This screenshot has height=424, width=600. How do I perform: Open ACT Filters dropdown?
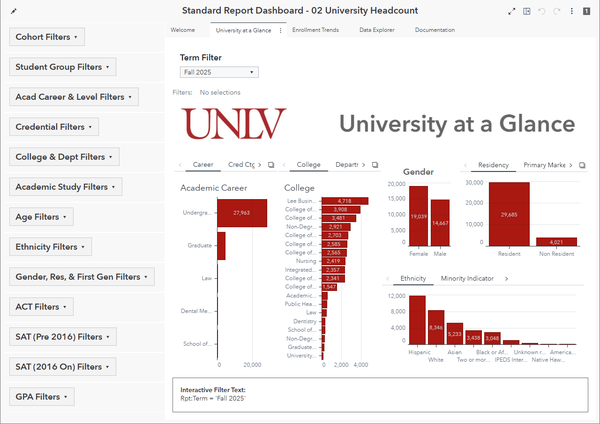pyautogui.click(x=41, y=307)
